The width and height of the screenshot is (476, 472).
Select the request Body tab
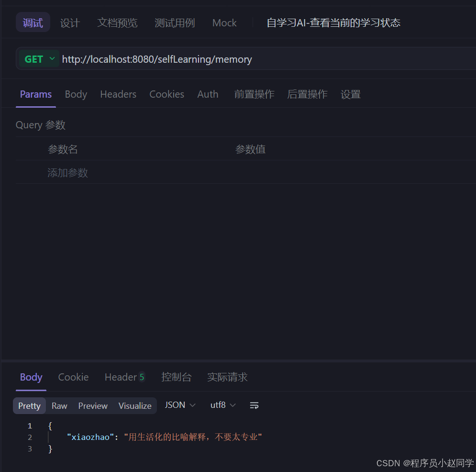coord(76,94)
